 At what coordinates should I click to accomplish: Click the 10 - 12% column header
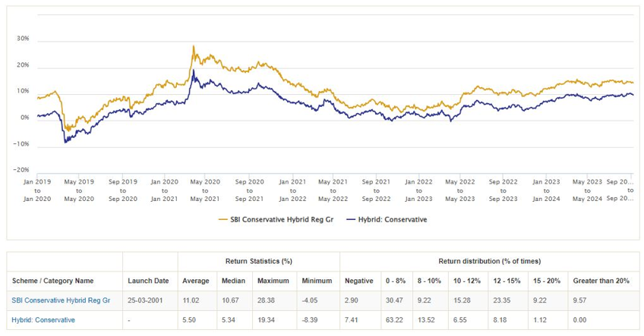pyautogui.click(x=467, y=281)
